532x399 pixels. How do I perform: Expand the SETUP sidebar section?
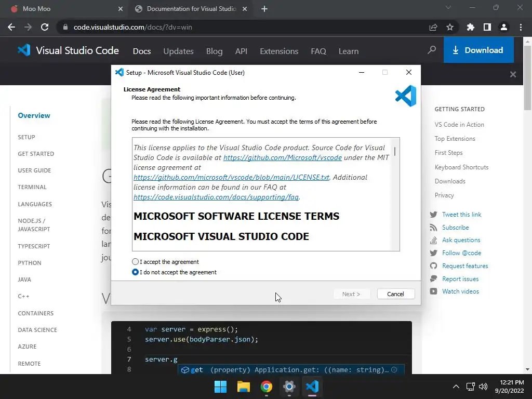coord(26,137)
